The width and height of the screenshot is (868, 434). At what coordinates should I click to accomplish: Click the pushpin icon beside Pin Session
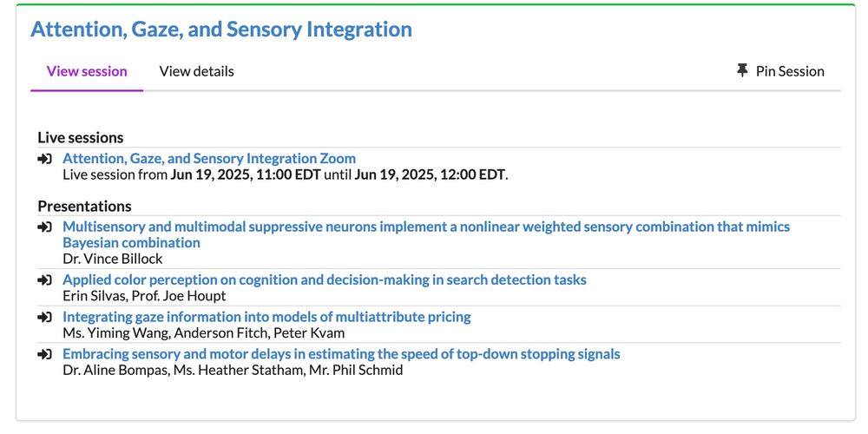tap(742, 71)
